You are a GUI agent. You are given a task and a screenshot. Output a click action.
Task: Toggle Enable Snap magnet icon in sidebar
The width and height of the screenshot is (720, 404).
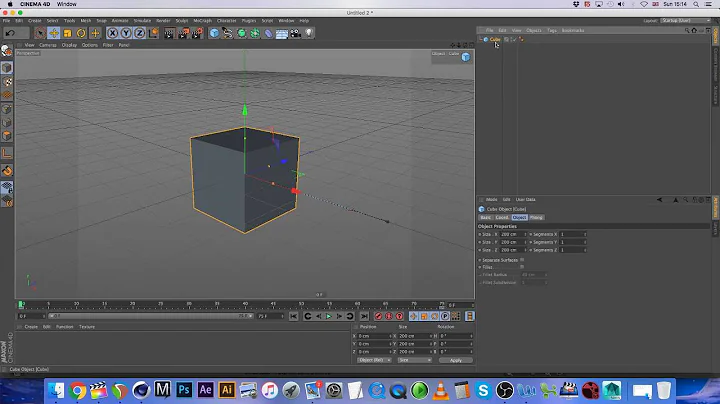click(7, 171)
